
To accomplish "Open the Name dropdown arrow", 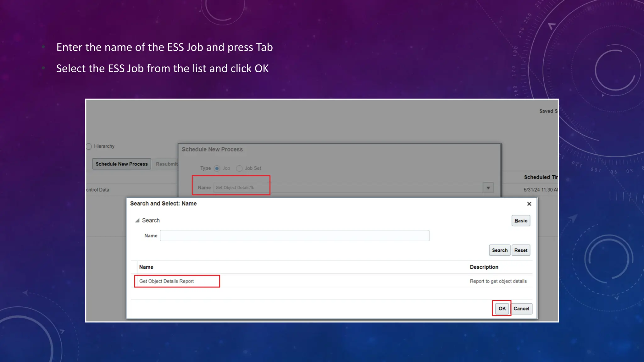I will tap(488, 188).
